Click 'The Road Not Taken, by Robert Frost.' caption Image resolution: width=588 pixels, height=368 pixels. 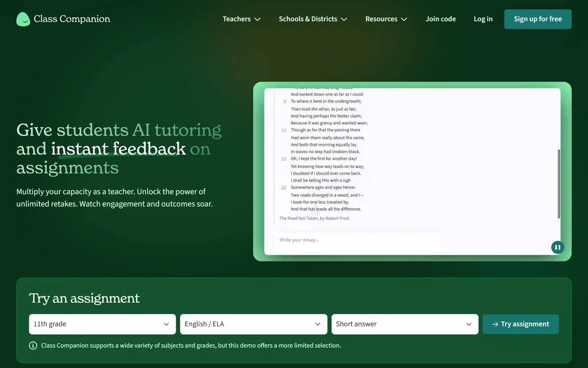pos(315,218)
